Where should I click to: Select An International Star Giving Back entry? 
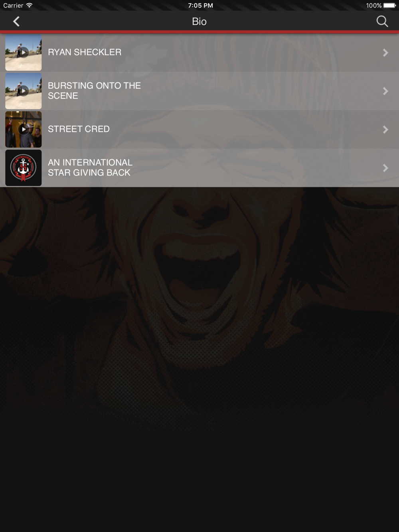click(199, 168)
